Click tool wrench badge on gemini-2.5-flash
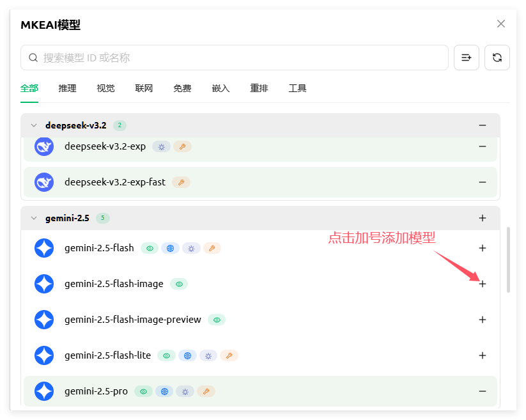The height and width of the screenshot is (420, 526). point(212,248)
